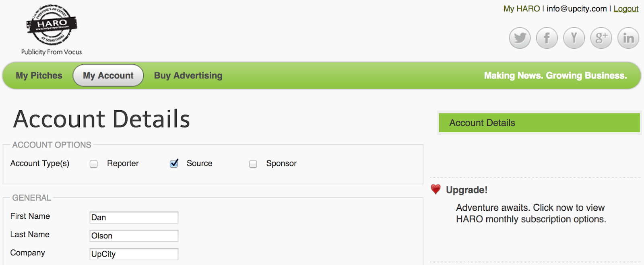Viewport: 644px width, 265px height.
Task: Open the Buy Advertising tab
Action: [x=188, y=76]
